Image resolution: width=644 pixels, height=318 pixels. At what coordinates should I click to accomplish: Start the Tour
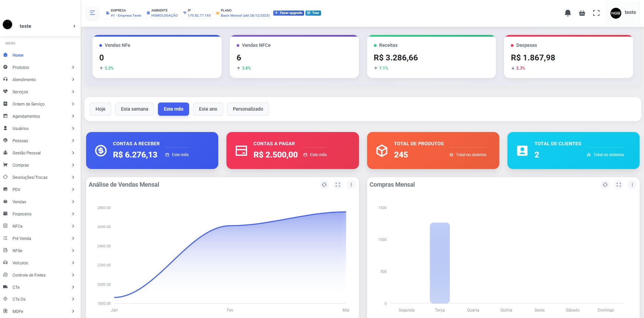(313, 13)
